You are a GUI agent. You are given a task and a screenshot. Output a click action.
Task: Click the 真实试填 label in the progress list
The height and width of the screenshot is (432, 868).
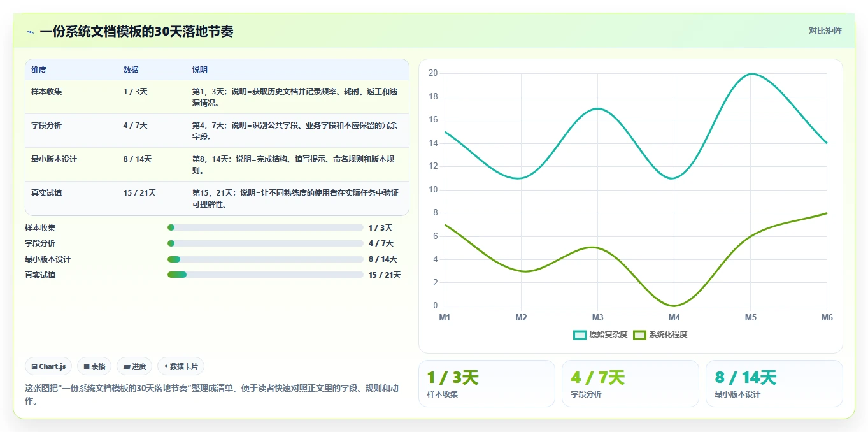point(40,275)
